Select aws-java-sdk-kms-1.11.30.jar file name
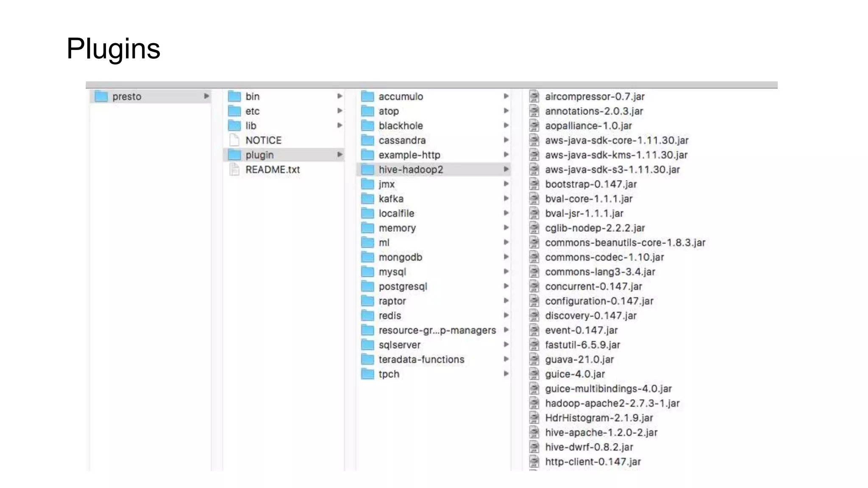868x488 pixels. 616,155
